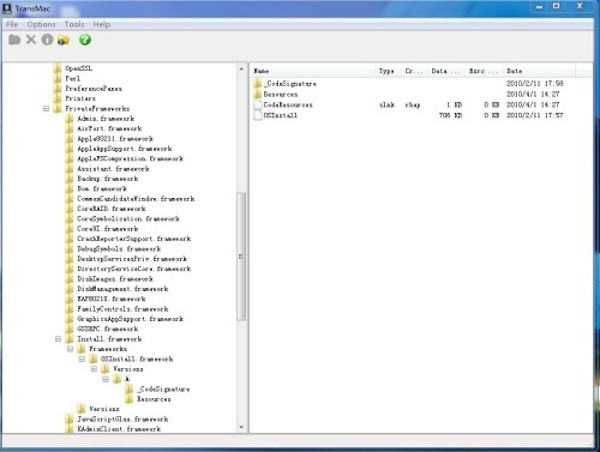The height and width of the screenshot is (452, 600).
Task: Select CrashReporterSupport.framework in the tree
Action: [134, 239]
